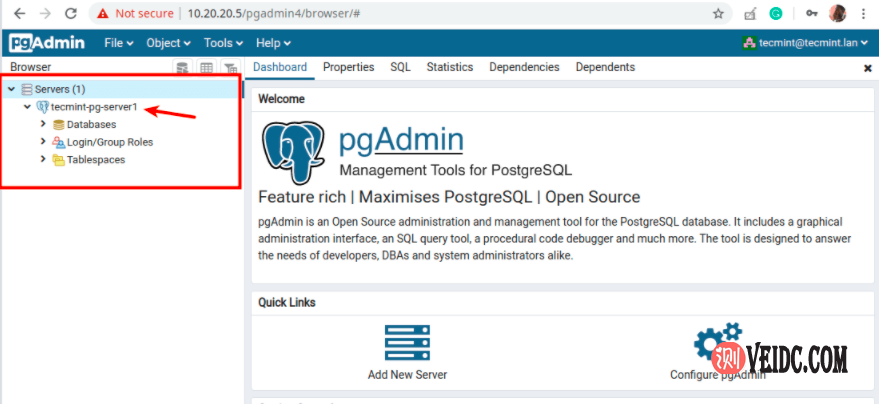Viewport: 879px width, 404px height.
Task: Switch to the Dependencies tab
Action: [524, 67]
